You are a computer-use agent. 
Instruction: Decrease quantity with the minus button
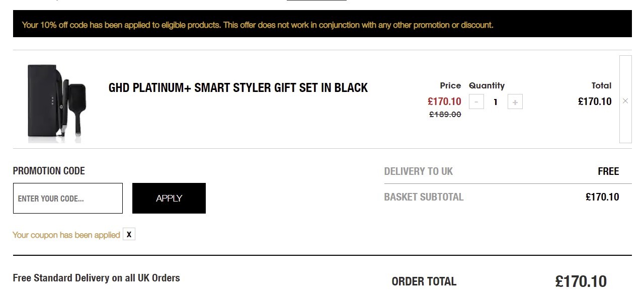click(x=476, y=102)
